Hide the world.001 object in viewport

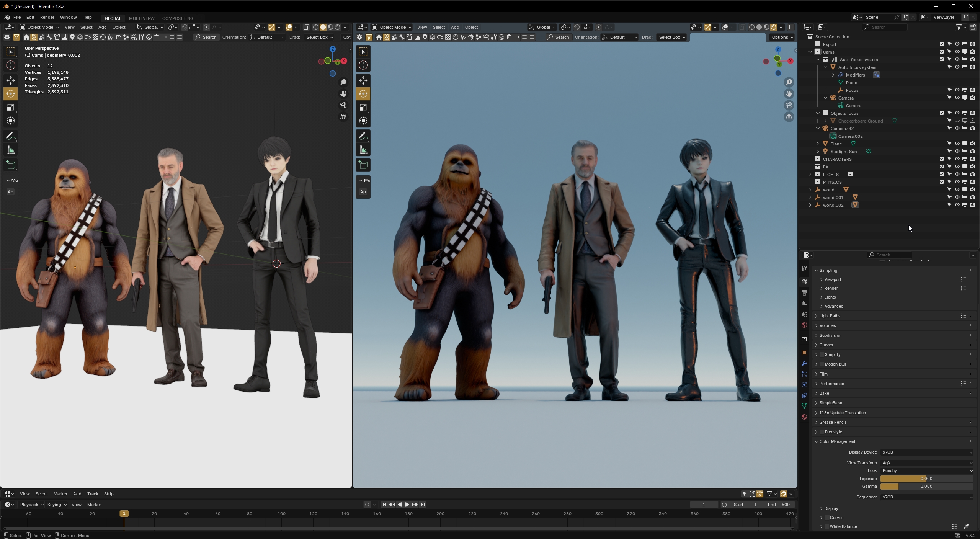click(x=957, y=198)
